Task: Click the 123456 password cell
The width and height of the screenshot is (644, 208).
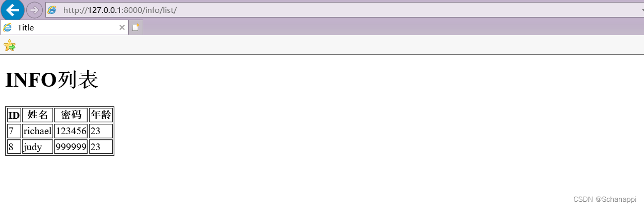Action: click(x=71, y=131)
